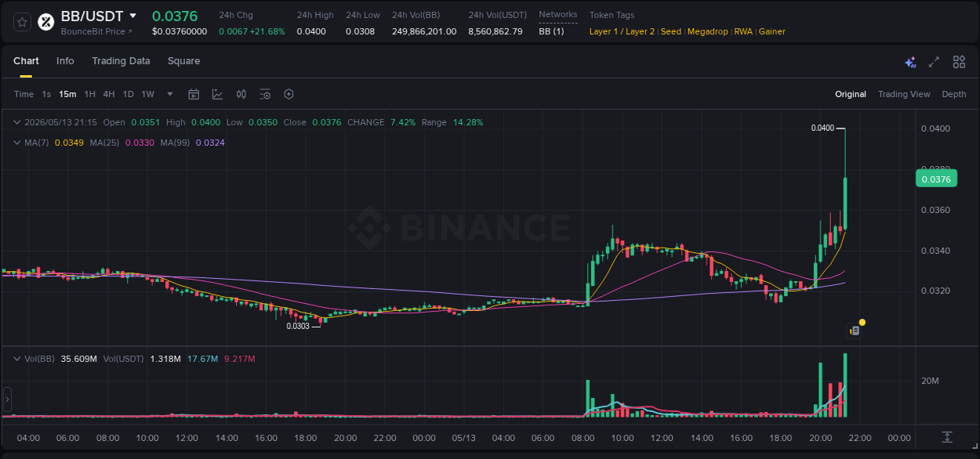This screenshot has height=459, width=980.
Task: Click the hexagon icon in chart toolbar
Action: 289,94
